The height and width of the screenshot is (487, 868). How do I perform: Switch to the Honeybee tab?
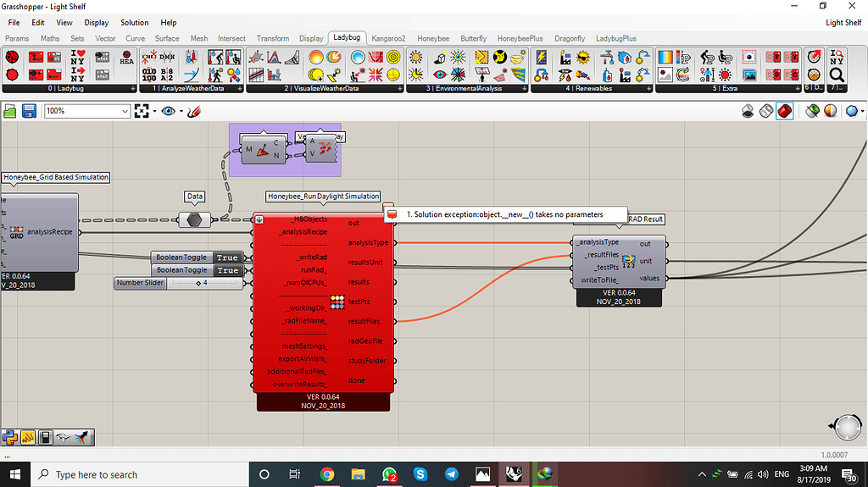click(x=432, y=38)
